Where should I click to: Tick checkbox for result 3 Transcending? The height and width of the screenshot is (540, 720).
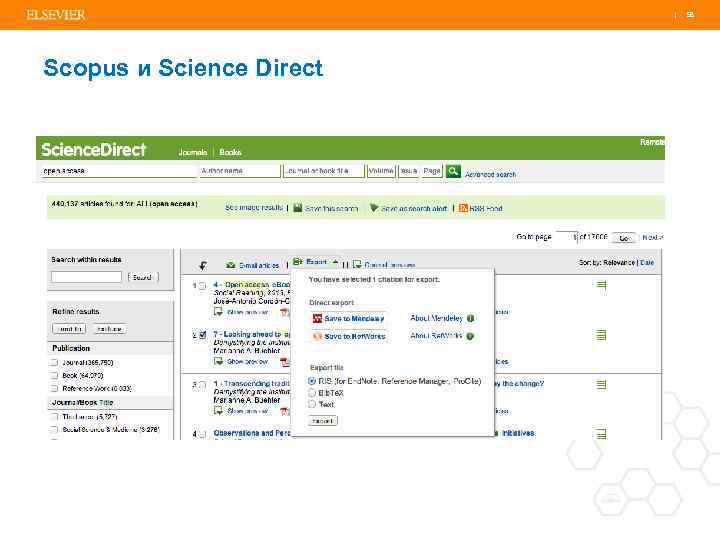[x=202, y=384]
